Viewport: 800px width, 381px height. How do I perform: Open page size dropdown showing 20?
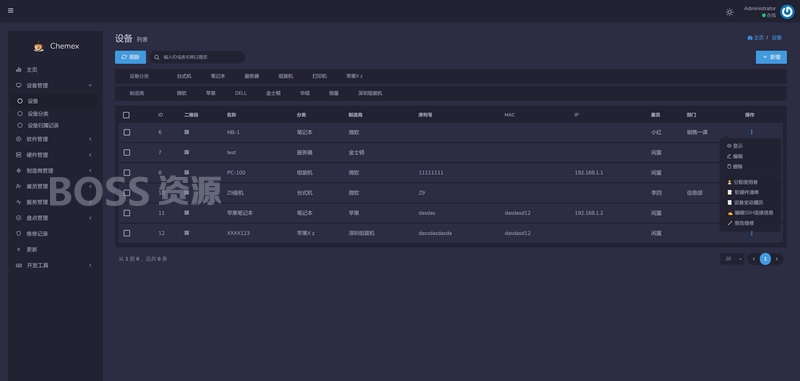point(733,259)
